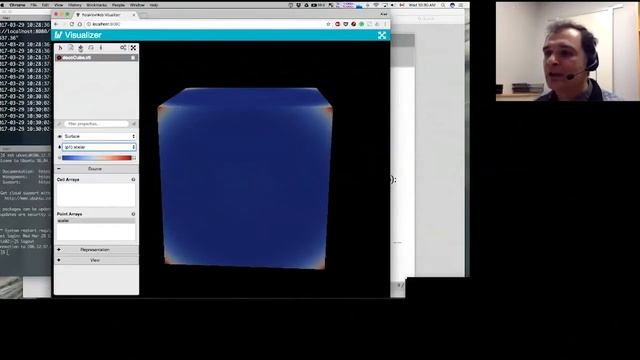Click the reset camera arrows icon in panel toolbar
The image size is (640, 360).
[133, 48]
